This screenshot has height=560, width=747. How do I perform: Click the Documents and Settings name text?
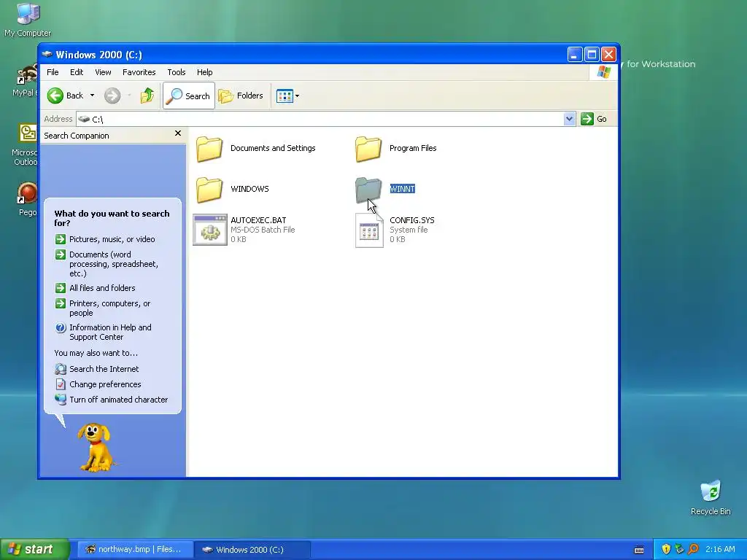pyautogui.click(x=273, y=148)
